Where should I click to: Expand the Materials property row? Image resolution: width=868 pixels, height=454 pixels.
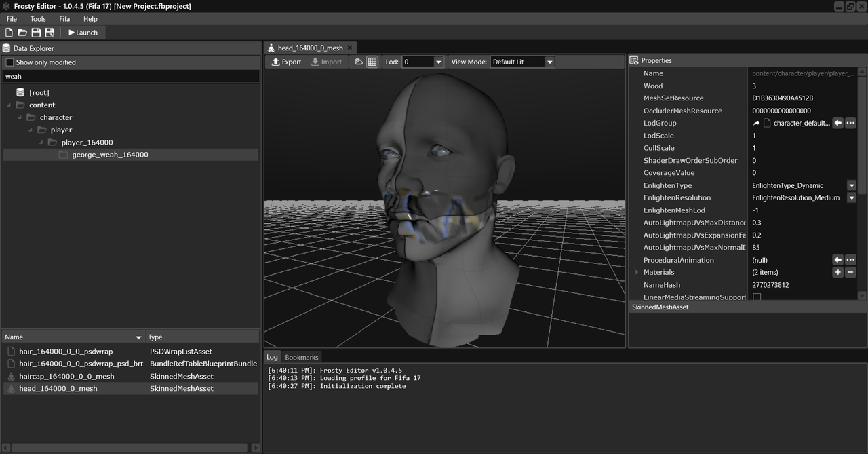636,272
